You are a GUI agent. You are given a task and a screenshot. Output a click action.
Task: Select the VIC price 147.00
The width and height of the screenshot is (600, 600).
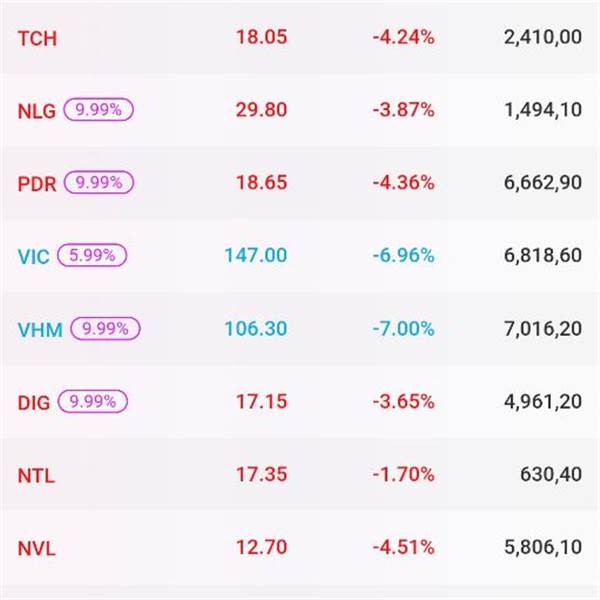pyautogui.click(x=254, y=256)
